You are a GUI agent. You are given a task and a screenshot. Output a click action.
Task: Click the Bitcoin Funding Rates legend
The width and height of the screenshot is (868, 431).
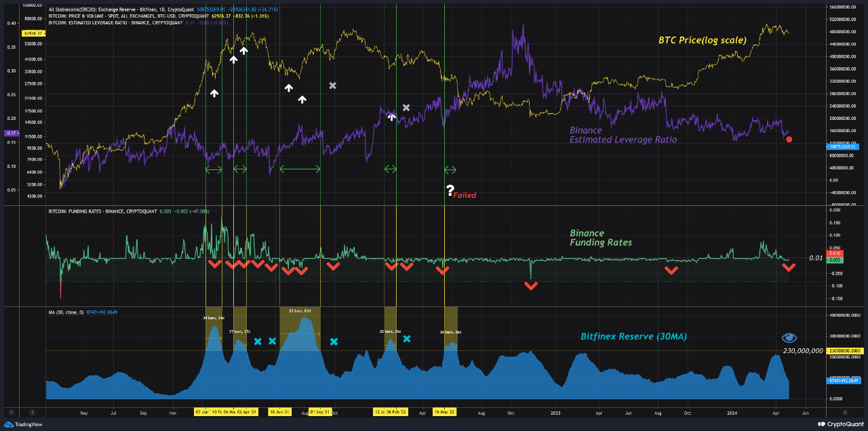(102, 211)
